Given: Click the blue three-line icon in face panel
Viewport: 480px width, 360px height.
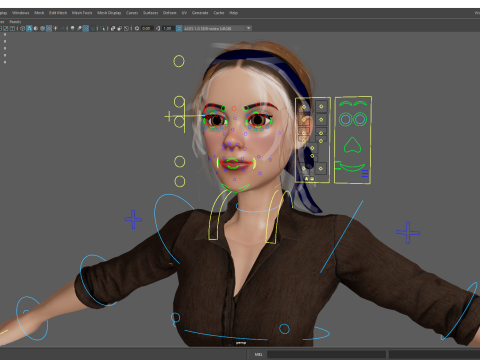Looking at the screenshot, I should [365, 173].
